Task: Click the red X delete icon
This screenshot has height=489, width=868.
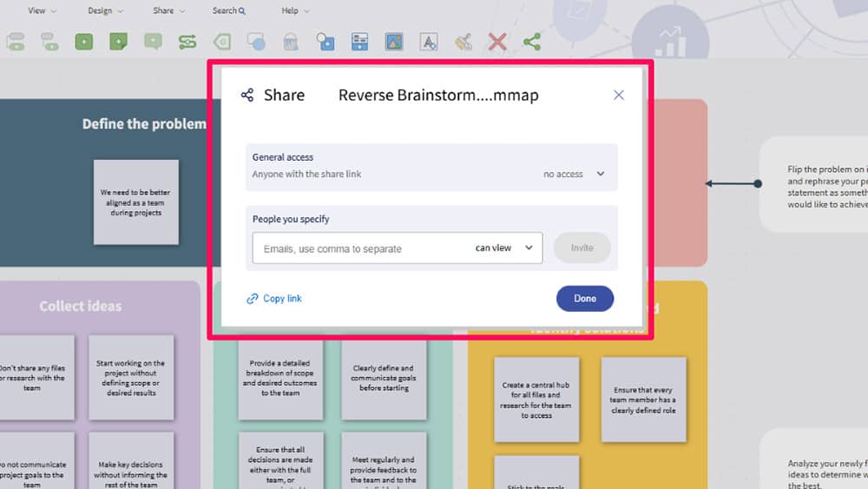Action: (x=497, y=42)
